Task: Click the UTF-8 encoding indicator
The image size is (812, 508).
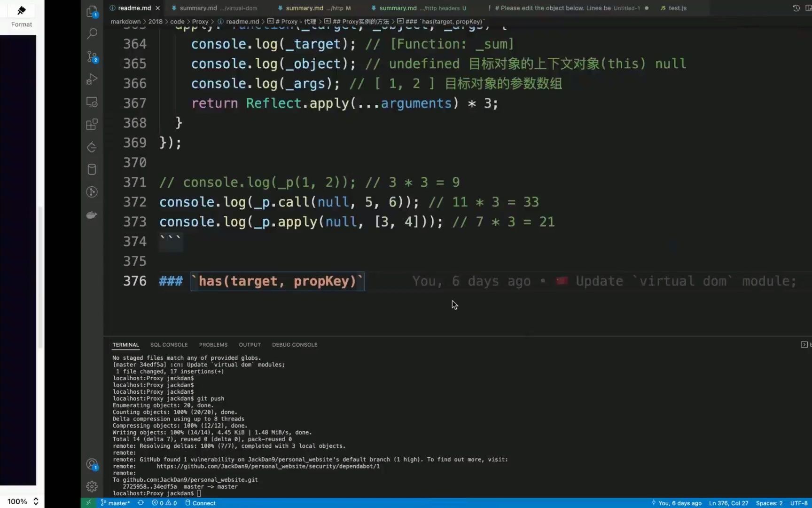Action: click(x=799, y=503)
